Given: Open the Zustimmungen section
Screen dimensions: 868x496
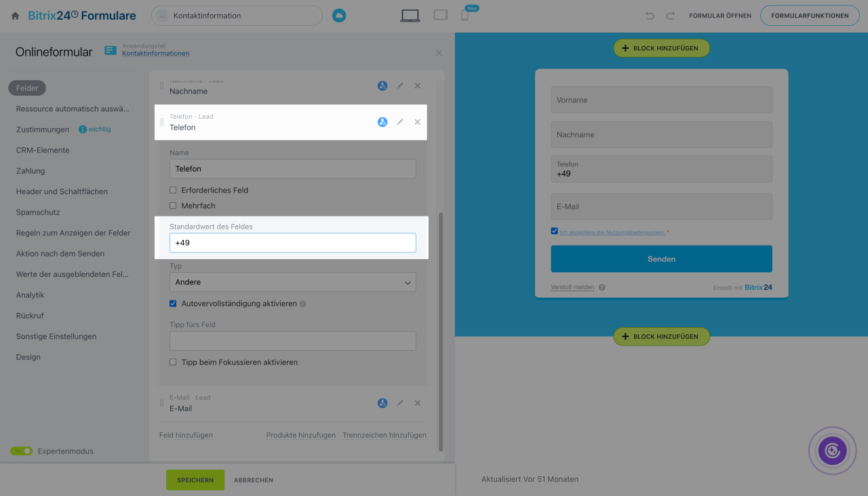Looking at the screenshot, I should 43,130.
